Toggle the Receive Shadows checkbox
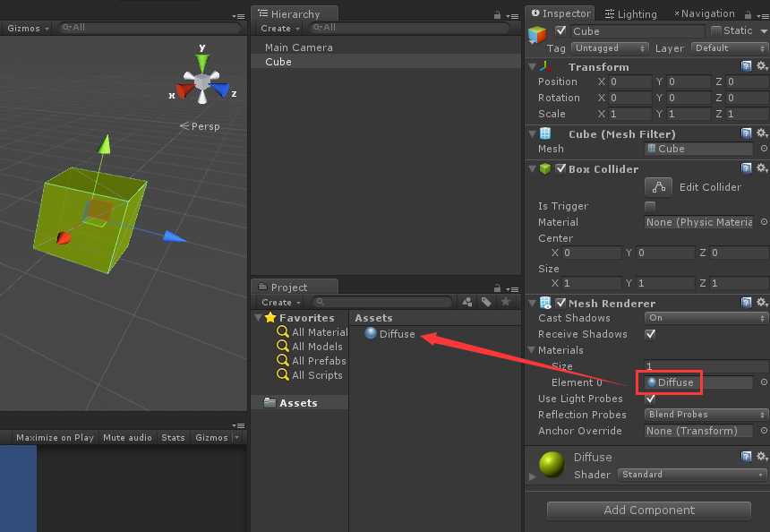Screen dimensions: 770x532 tap(650, 334)
